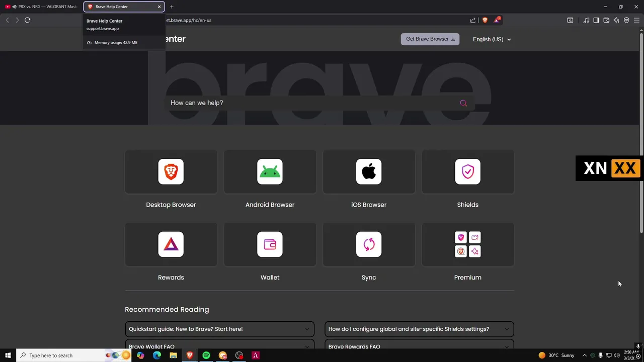Show hidden system tray icons chevron

coord(584,355)
